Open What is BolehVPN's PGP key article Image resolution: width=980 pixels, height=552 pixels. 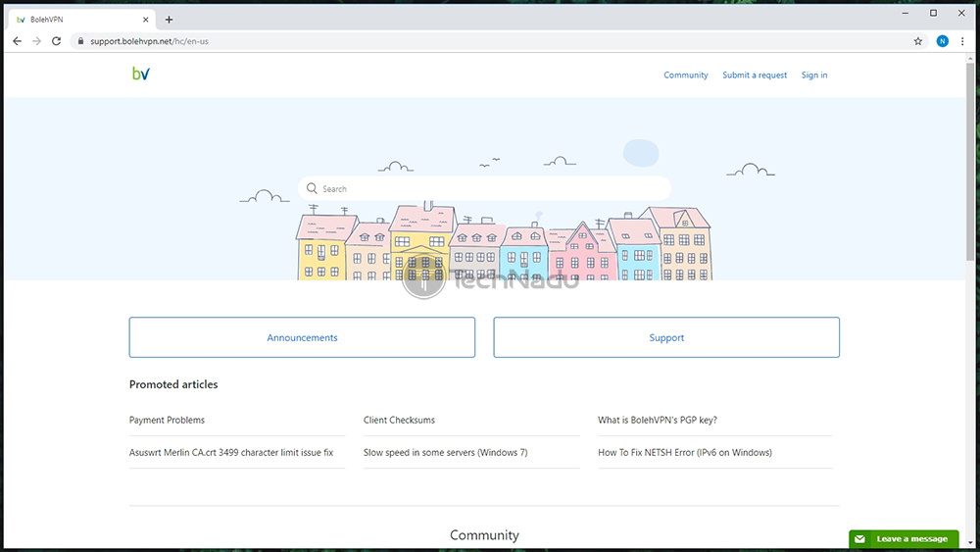[658, 420]
